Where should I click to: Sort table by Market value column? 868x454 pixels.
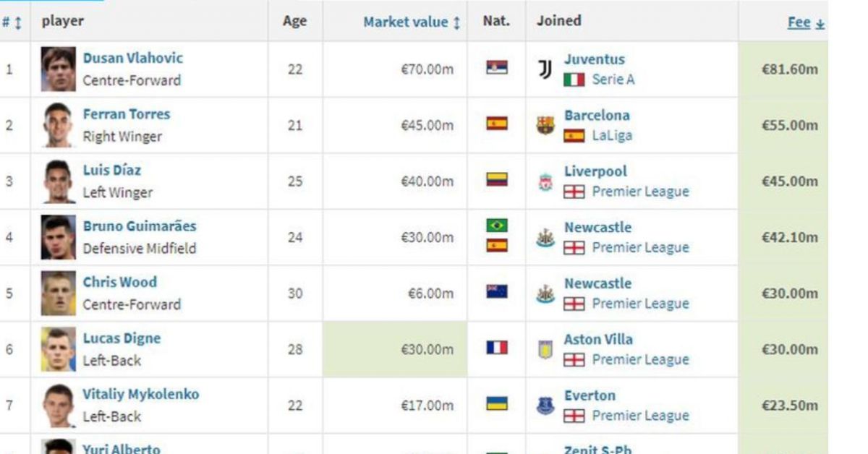coord(412,22)
